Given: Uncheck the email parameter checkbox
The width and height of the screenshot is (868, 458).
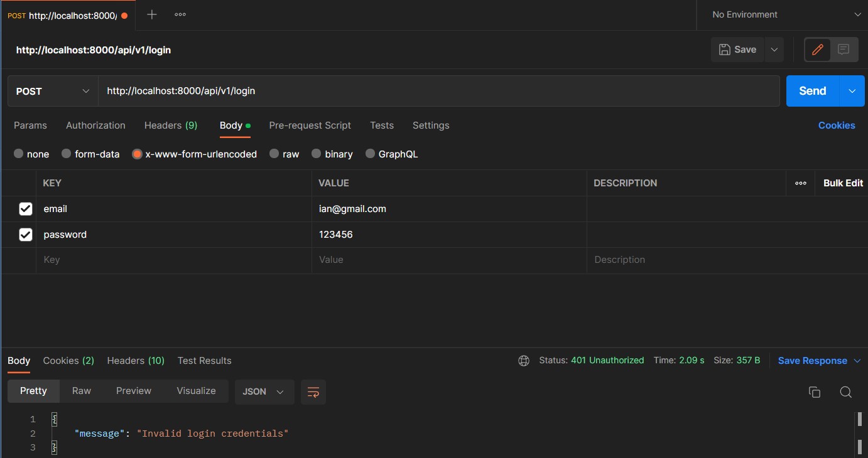Looking at the screenshot, I should coord(26,209).
